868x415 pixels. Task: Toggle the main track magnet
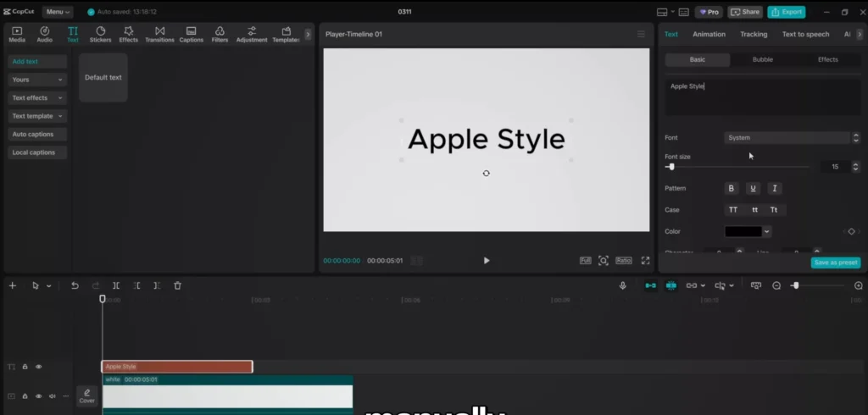point(650,285)
